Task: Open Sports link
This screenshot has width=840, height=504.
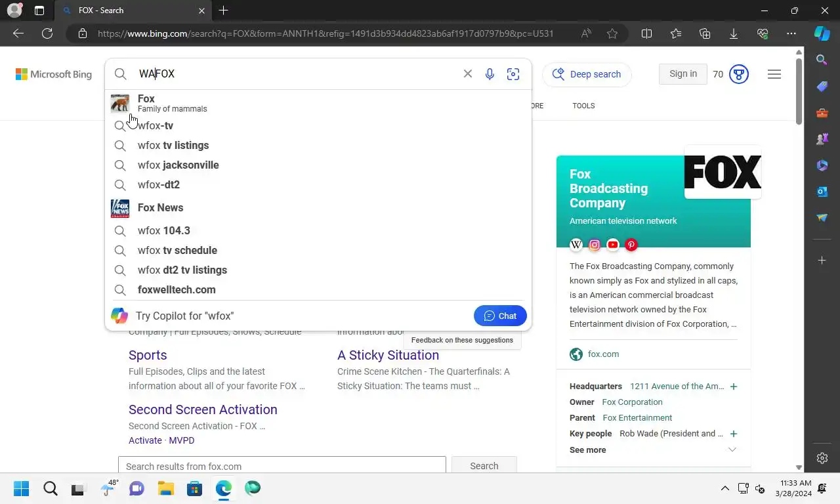Action: 148,355
